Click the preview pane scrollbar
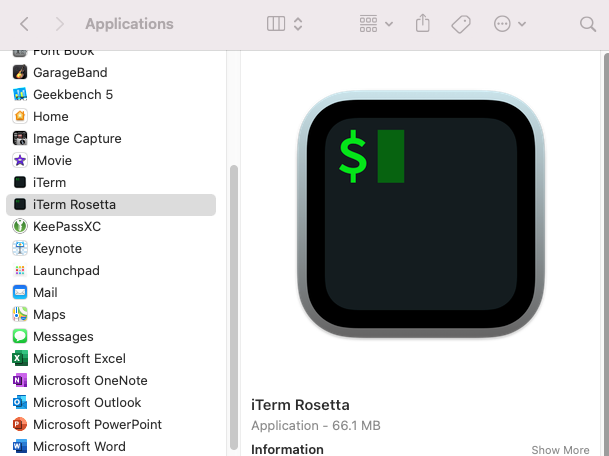The height and width of the screenshot is (456, 609). pos(606,252)
